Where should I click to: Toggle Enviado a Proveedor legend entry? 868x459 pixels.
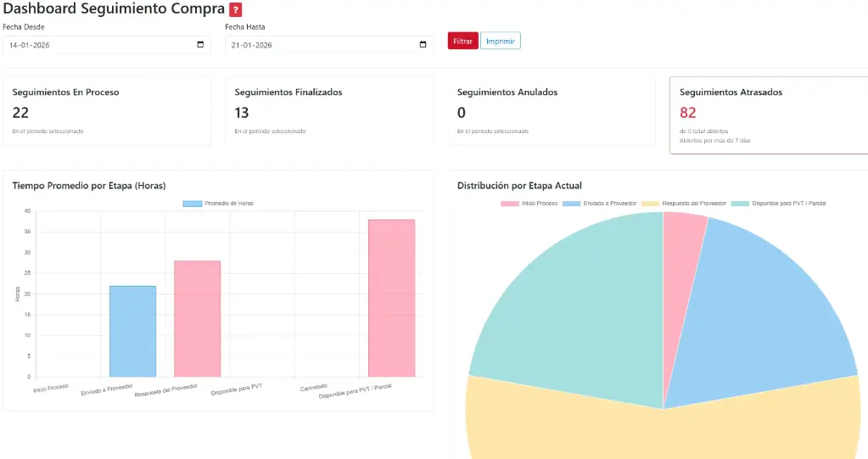point(598,204)
